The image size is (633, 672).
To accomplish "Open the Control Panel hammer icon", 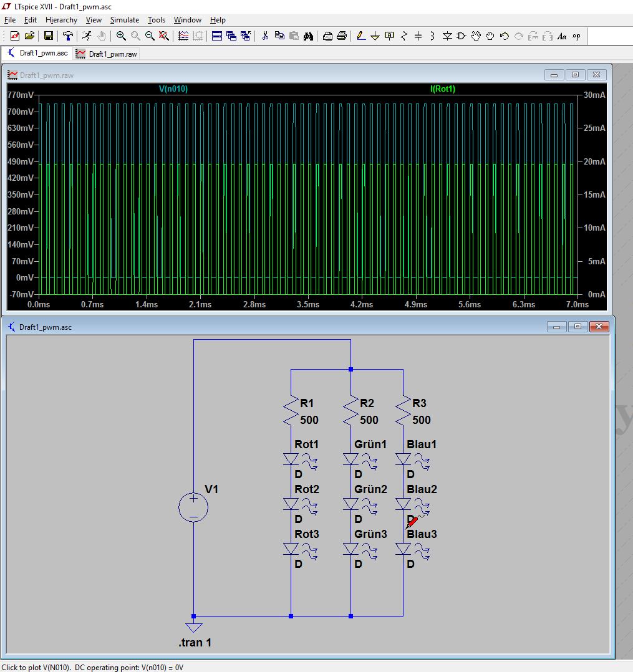I will click(x=67, y=36).
